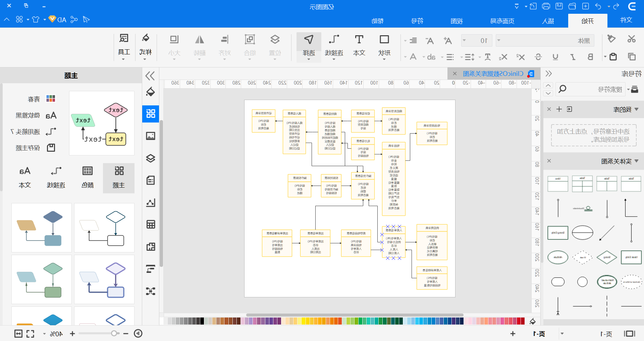Click the fullscreen icon in status bar
Viewport: 644px width, 341px height.
(x=30, y=334)
